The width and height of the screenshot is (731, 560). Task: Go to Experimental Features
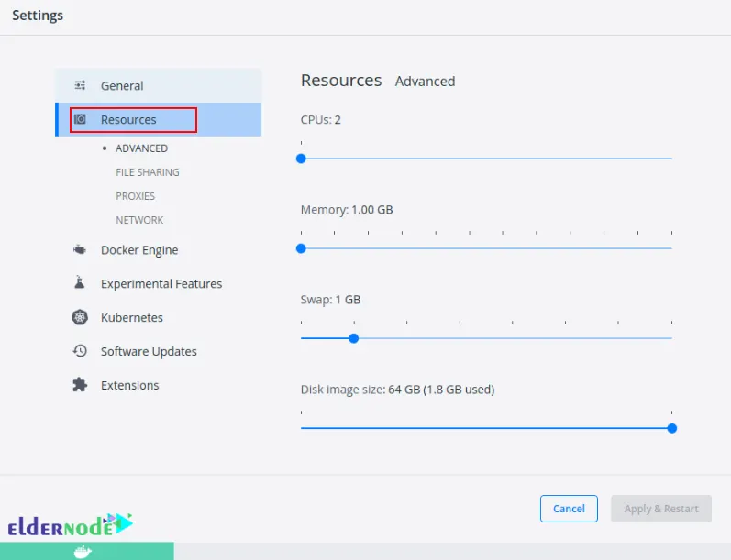[x=161, y=284]
